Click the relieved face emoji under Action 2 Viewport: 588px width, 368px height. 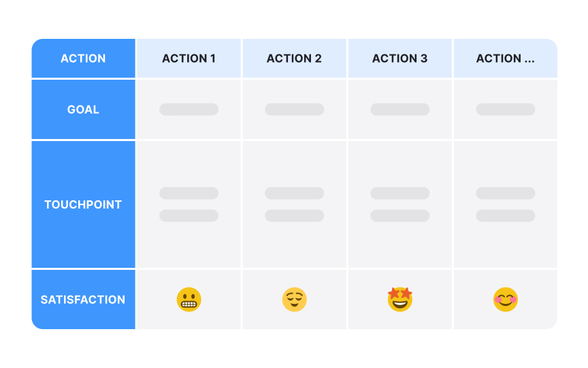click(x=295, y=300)
